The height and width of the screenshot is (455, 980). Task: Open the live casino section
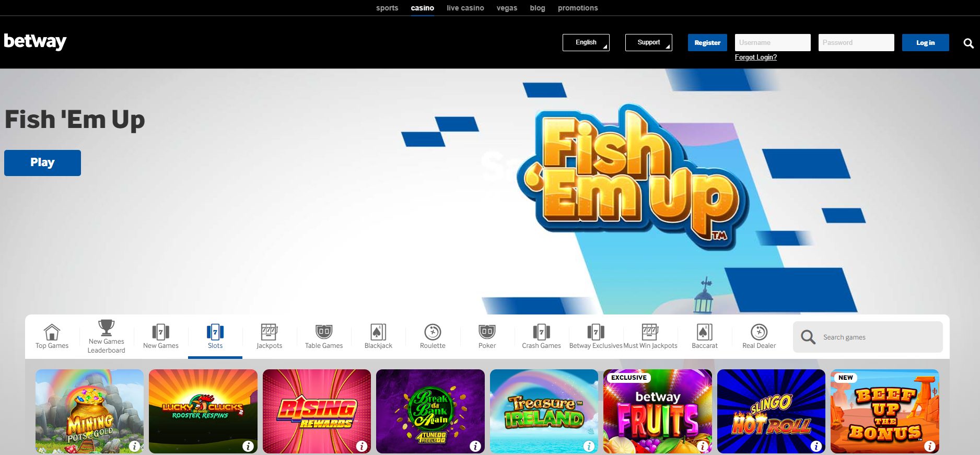tap(465, 8)
